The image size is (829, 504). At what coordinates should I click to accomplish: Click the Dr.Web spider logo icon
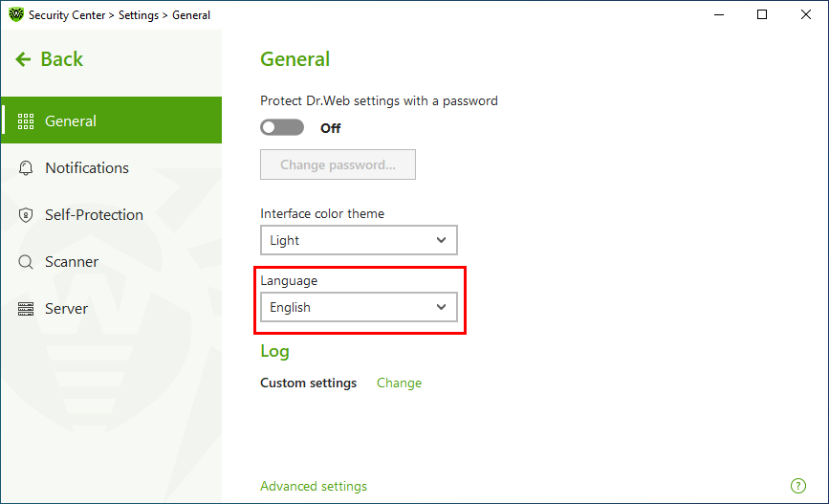(16, 14)
